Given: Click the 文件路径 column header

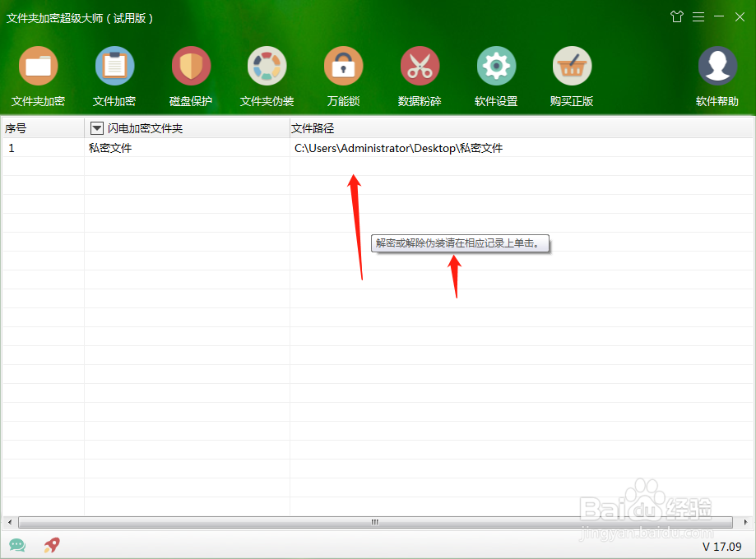Looking at the screenshot, I should (x=521, y=128).
